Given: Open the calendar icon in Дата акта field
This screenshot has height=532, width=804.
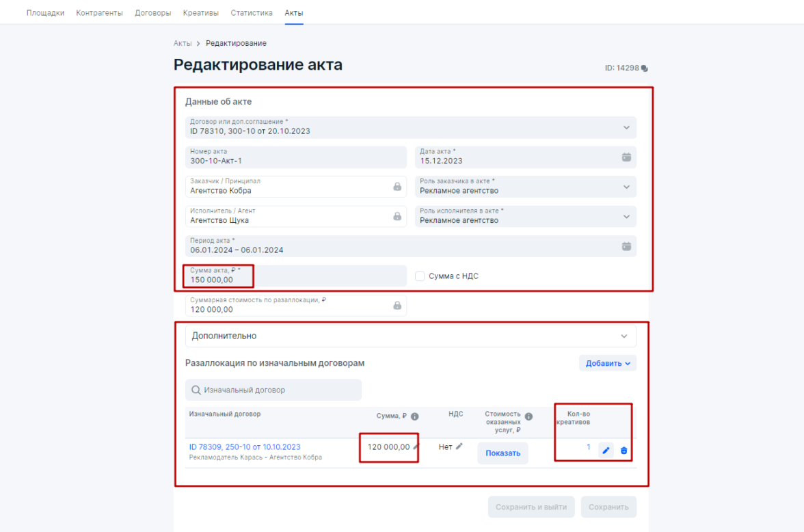Looking at the screenshot, I should (626, 157).
